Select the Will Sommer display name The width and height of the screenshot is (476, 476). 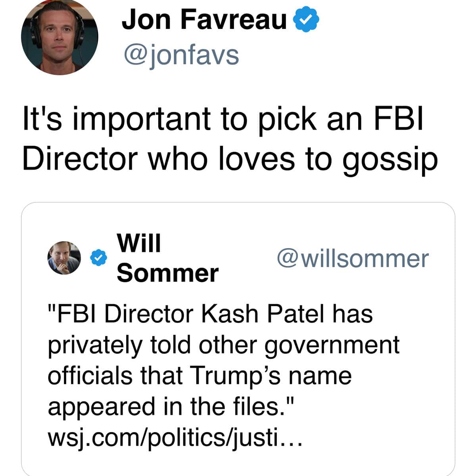coord(167,258)
